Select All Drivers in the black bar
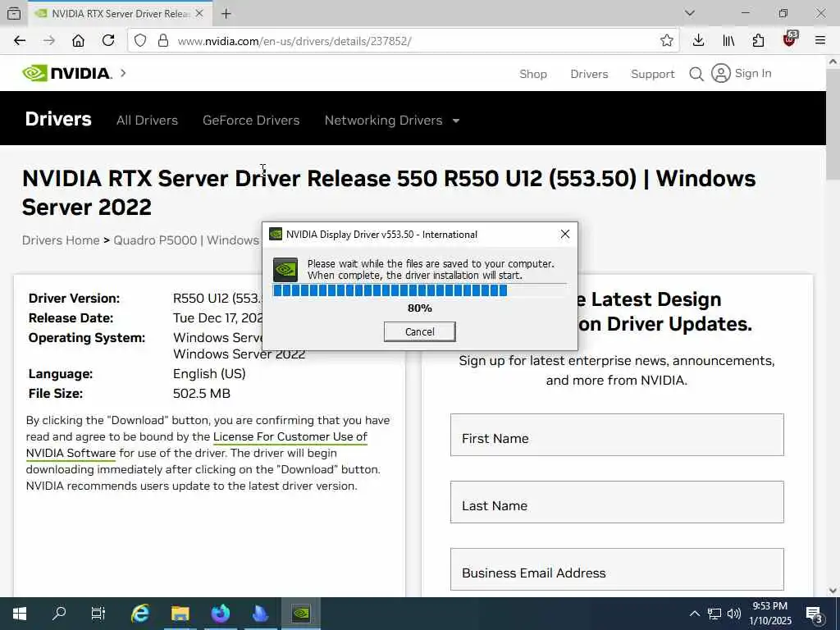Screen dimensions: 840x630 pos(148,120)
